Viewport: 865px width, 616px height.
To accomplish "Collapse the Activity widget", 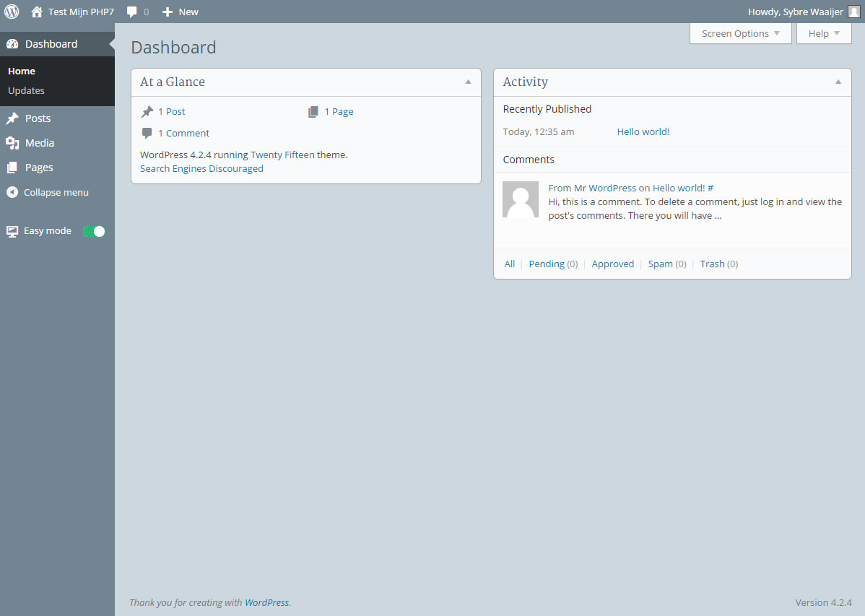I will point(838,82).
